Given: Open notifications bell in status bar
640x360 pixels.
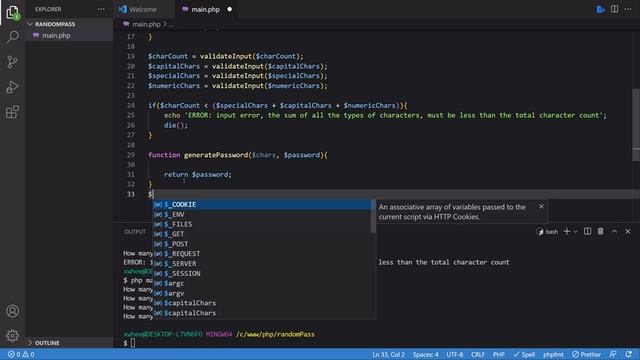Looking at the screenshot, I should 629,354.
